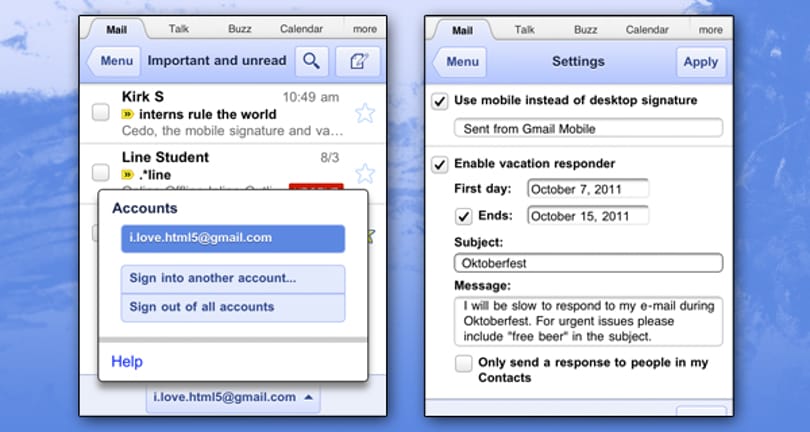Select checkbox for Kirk S email

pyautogui.click(x=100, y=112)
